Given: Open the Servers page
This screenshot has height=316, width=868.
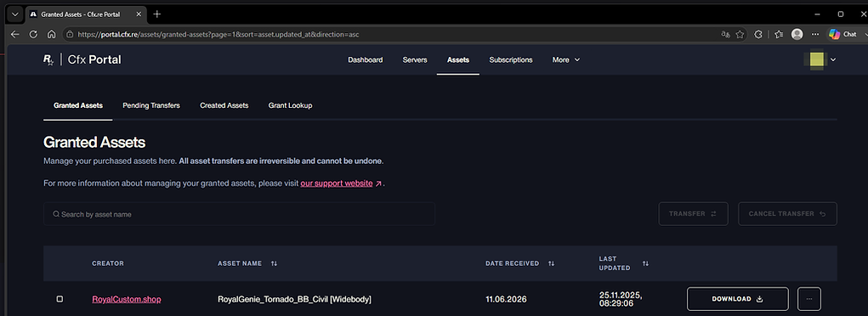Looking at the screenshot, I should pyautogui.click(x=415, y=59).
